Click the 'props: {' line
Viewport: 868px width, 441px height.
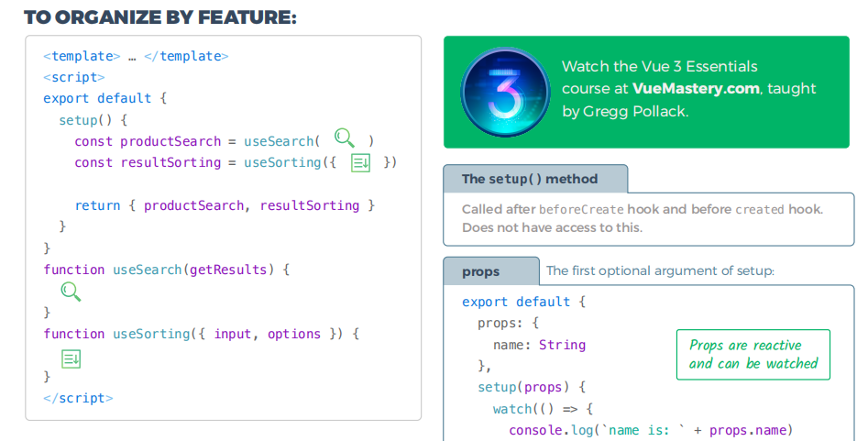[x=508, y=323]
